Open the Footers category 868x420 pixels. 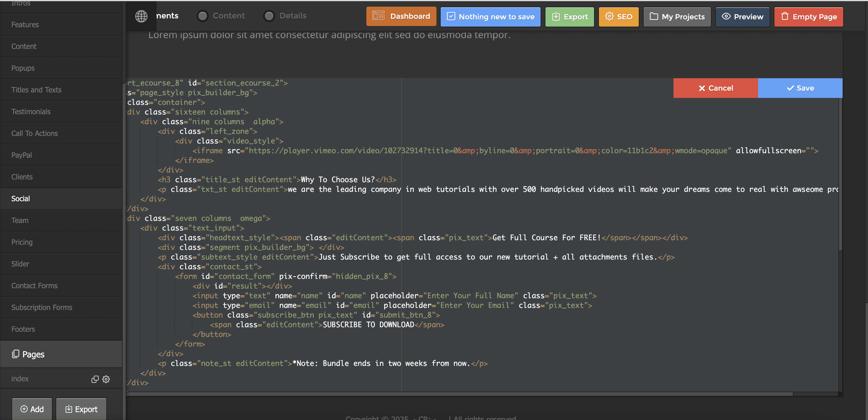61,329
